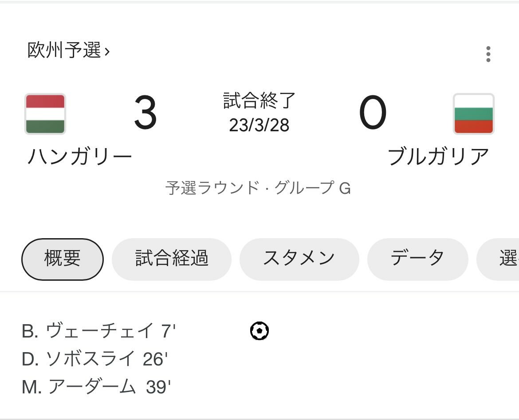
Task: Switch to the 試合経過 tab
Action: coord(172,259)
